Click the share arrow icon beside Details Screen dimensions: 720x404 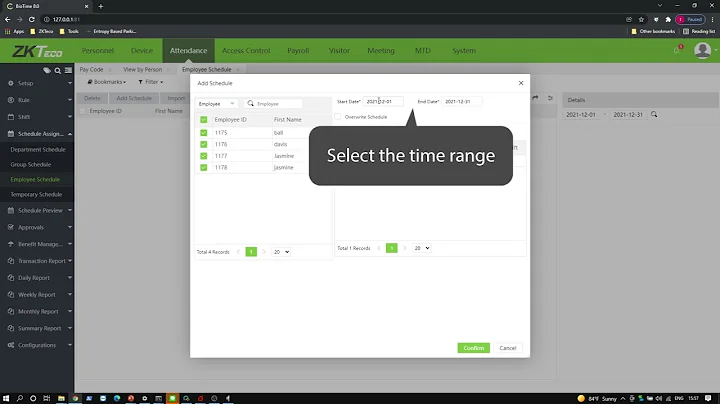tap(535, 98)
